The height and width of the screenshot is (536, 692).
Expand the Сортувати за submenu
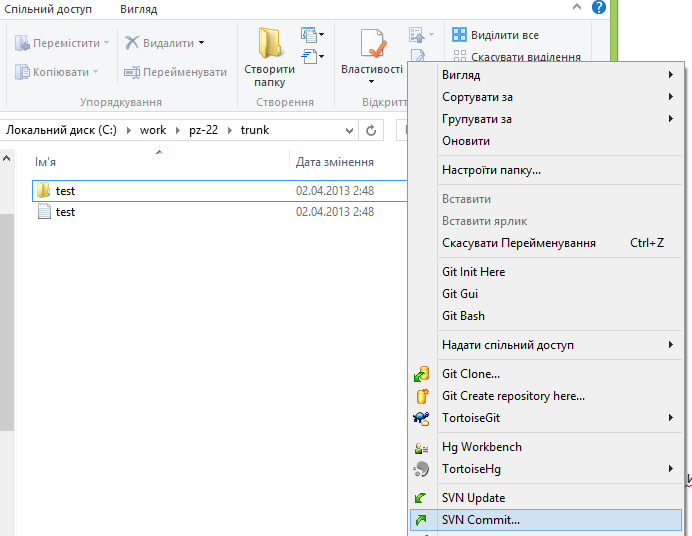click(670, 97)
